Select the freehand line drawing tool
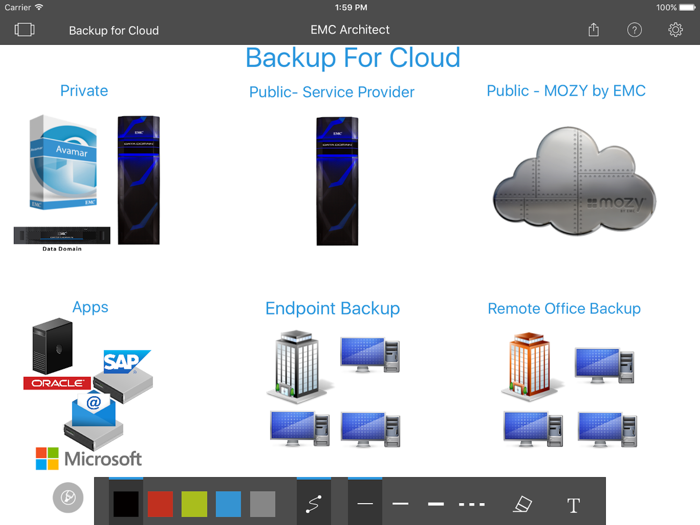The height and width of the screenshot is (525, 700). 314,504
